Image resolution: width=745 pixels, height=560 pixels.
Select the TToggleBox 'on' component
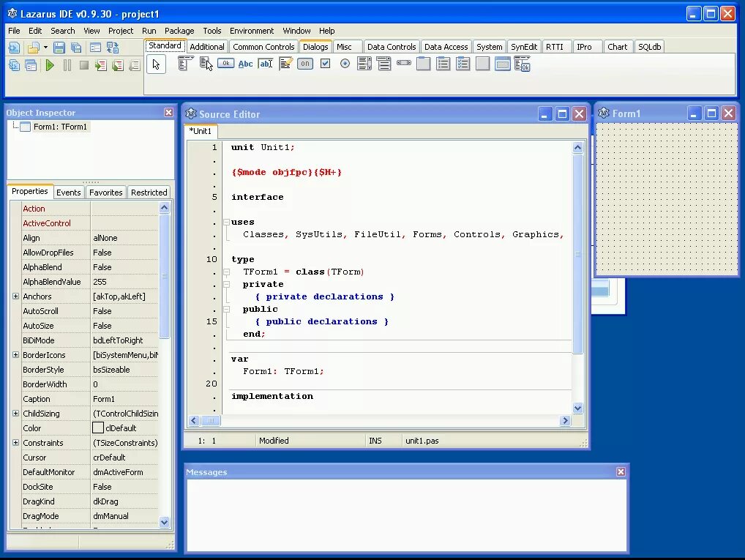click(x=305, y=64)
